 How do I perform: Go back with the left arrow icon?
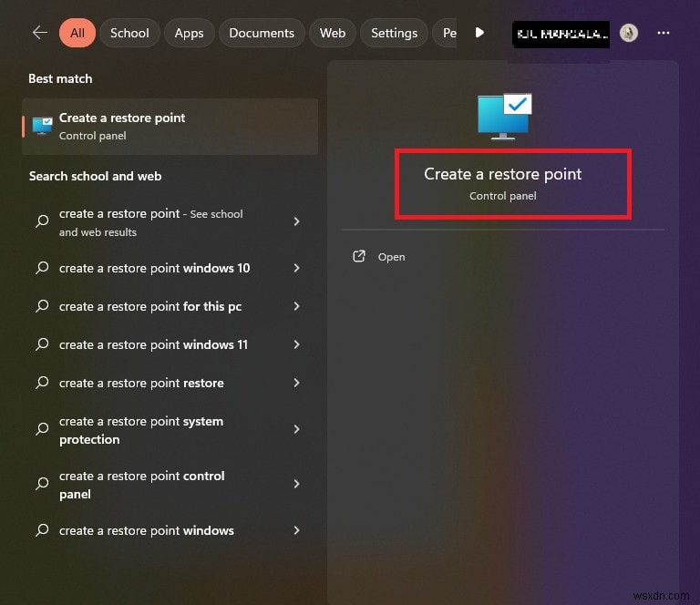[40, 33]
